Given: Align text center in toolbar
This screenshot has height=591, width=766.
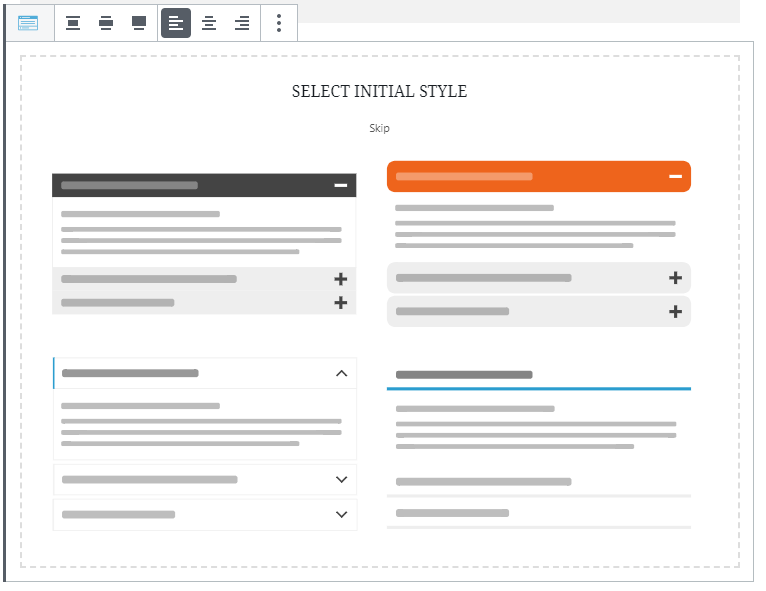Looking at the screenshot, I should (x=209, y=23).
